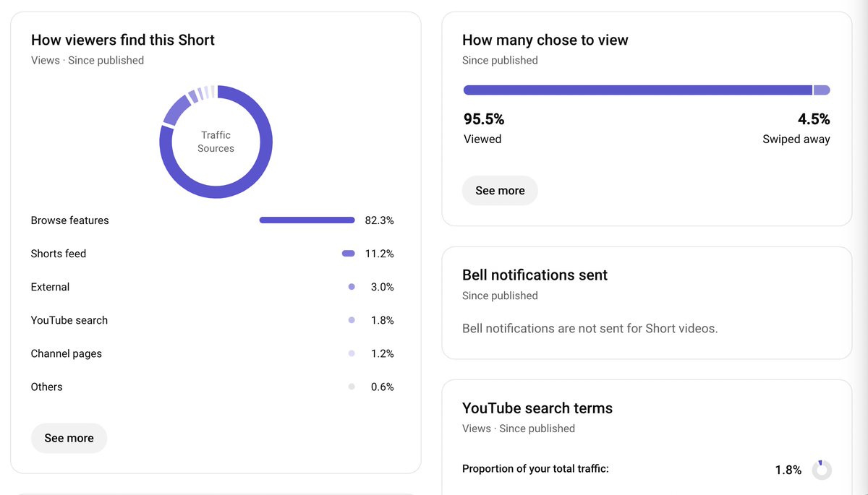Select the Shorts feed row label
The width and height of the screenshot is (868, 495).
(59, 254)
